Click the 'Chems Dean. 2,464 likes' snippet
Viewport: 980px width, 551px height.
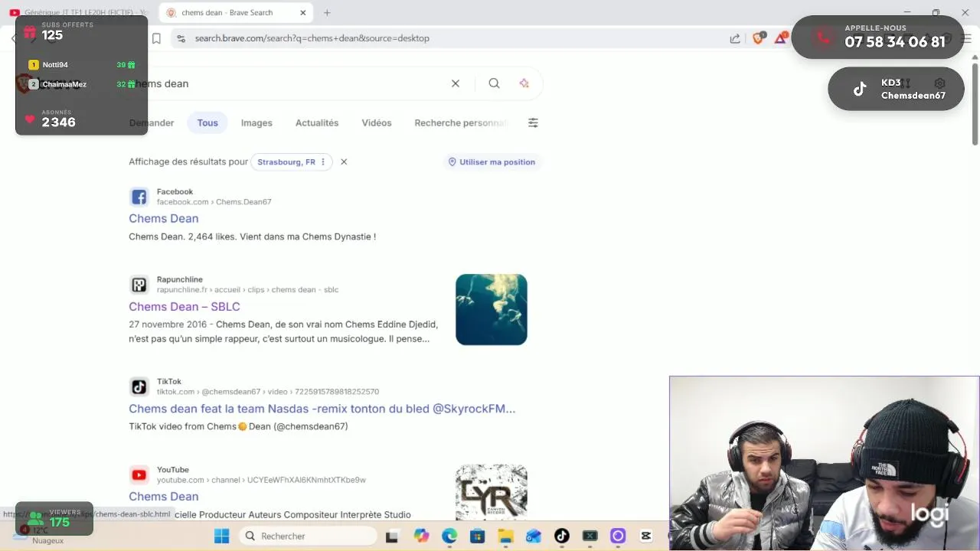252,236
